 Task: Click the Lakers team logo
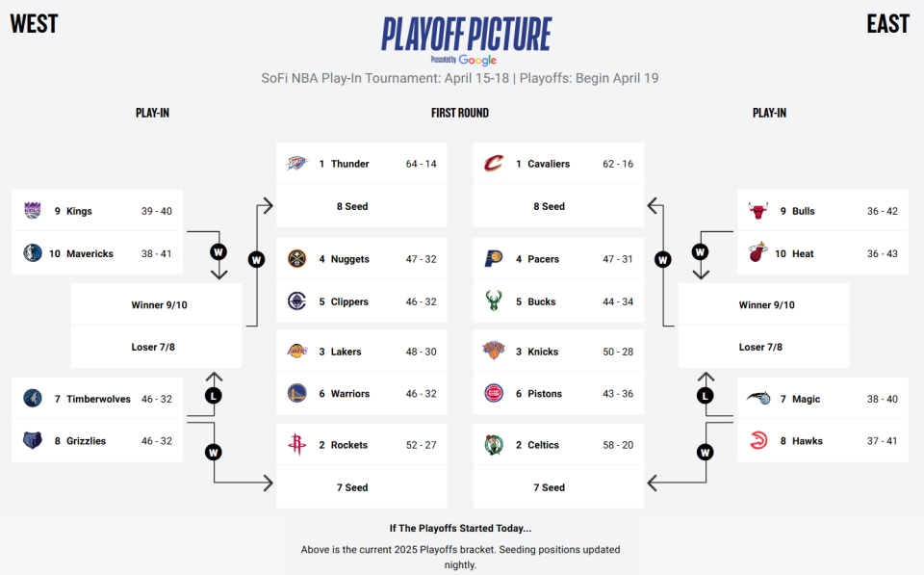(x=296, y=352)
